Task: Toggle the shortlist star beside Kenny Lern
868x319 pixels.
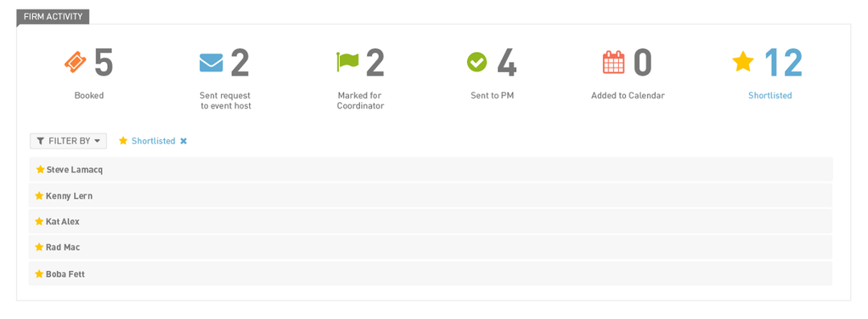Action: (39, 195)
